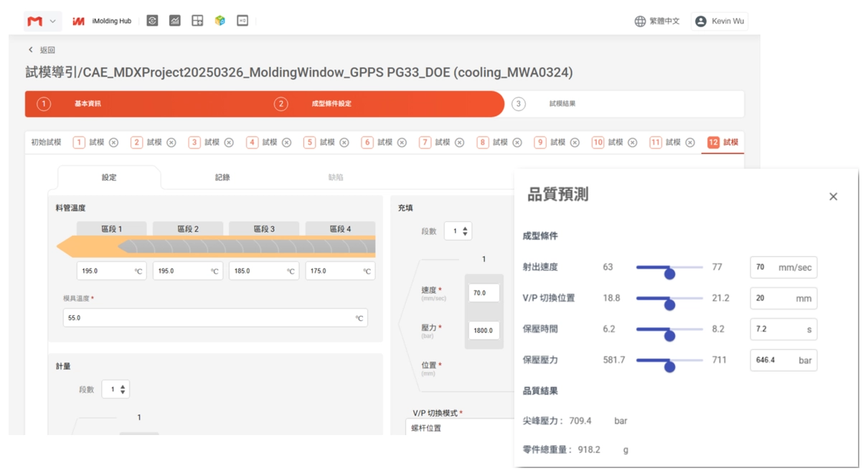This screenshot has width=868, height=476.
Task: Click the 保壓壓力 slider handle
Action: click(x=669, y=366)
